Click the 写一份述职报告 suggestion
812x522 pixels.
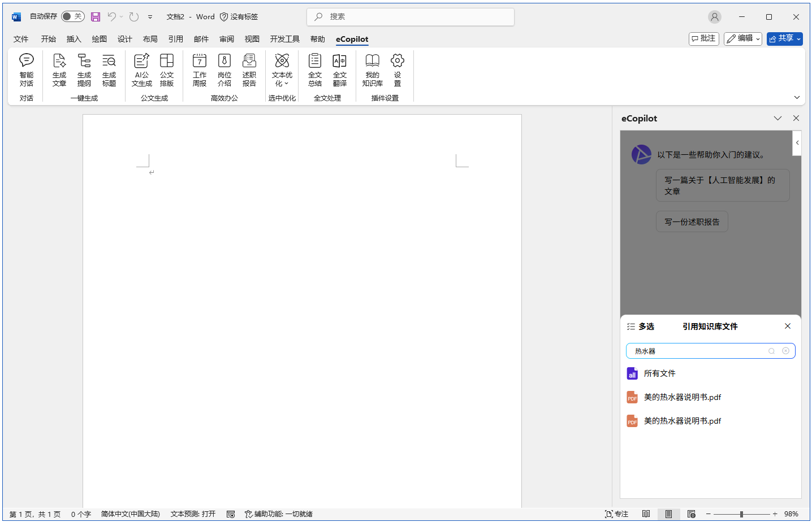point(692,222)
